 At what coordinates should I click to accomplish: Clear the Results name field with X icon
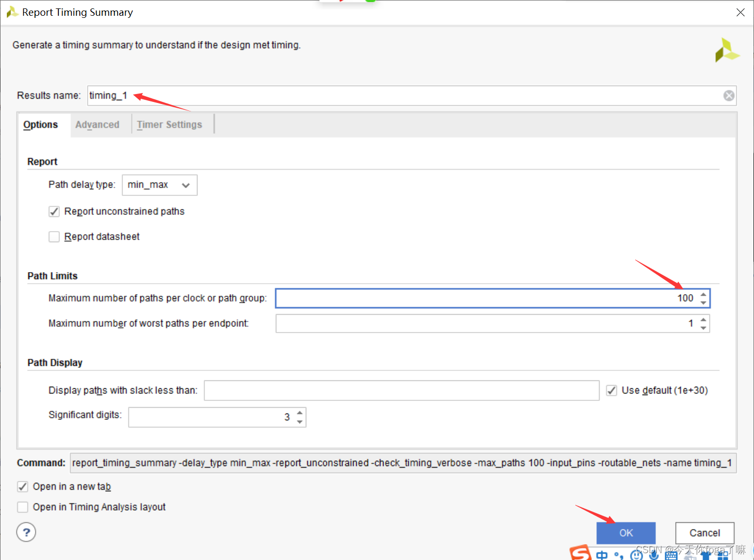click(x=729, y=96)
